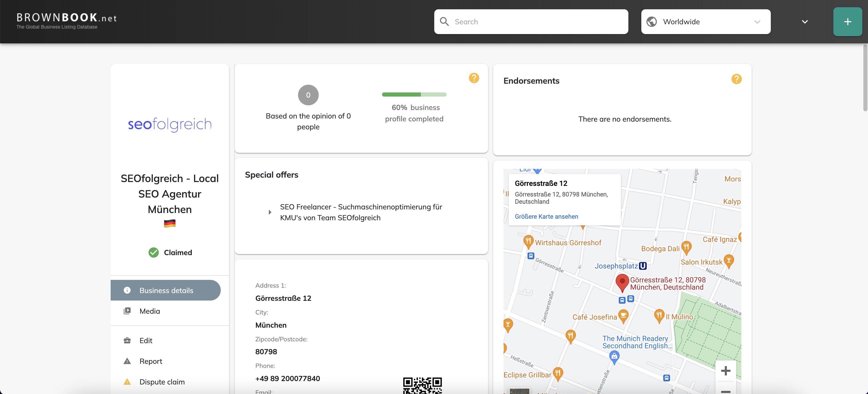Viewport: 868px width, 394px height.
Task: Click the Brownbook.net logo
Action: [66, 21]
